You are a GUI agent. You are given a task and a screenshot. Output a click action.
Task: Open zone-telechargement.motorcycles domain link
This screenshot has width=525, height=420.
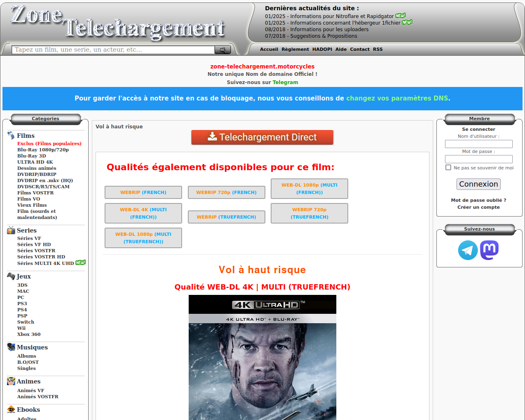pyautogui.click(x=262, y=66)
